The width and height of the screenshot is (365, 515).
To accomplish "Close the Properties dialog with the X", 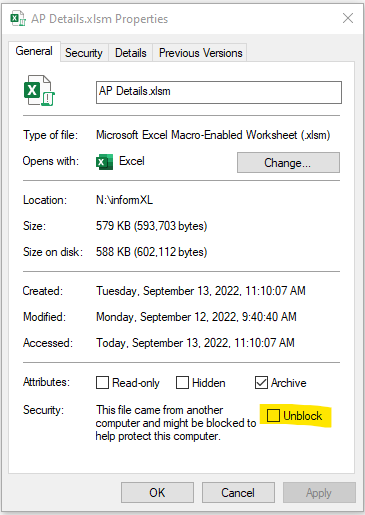I will (x=348, y=18).
